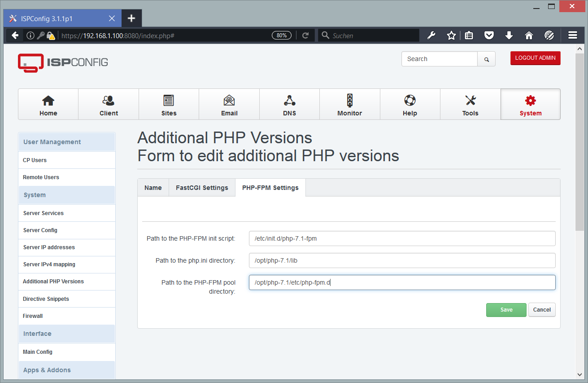Click the scrollbar down arrow

click(x=580, y=374)
